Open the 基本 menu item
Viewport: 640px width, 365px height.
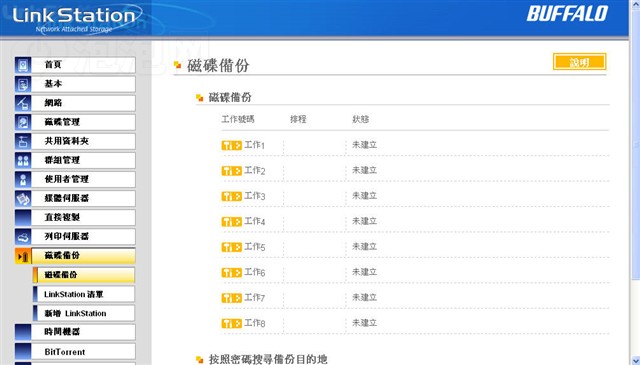[83, 84]
